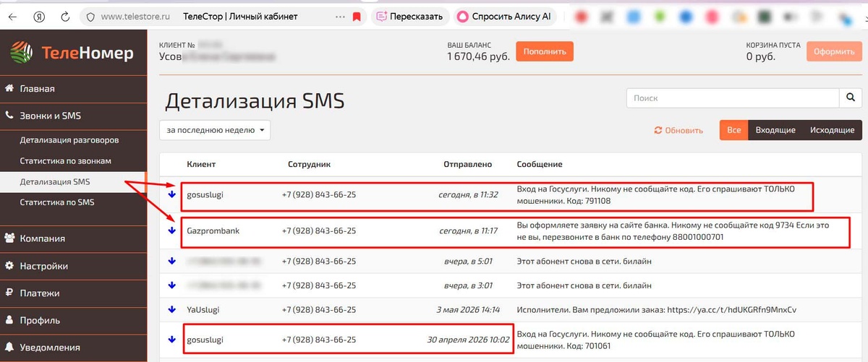This screenshot has width=868, height=362.
Task: Click incoming arrow on gosuslugi 30 апреля row
Action: 171,339
